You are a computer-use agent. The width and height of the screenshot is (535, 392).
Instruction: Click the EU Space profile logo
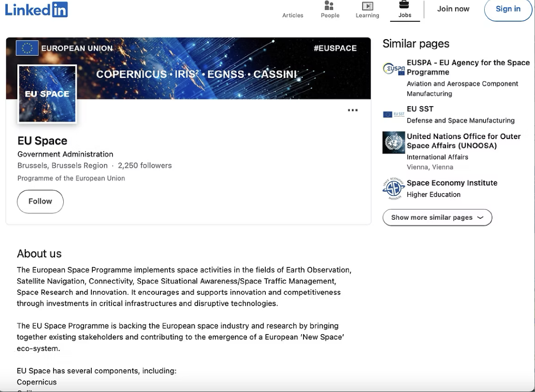tap(47, 94)
